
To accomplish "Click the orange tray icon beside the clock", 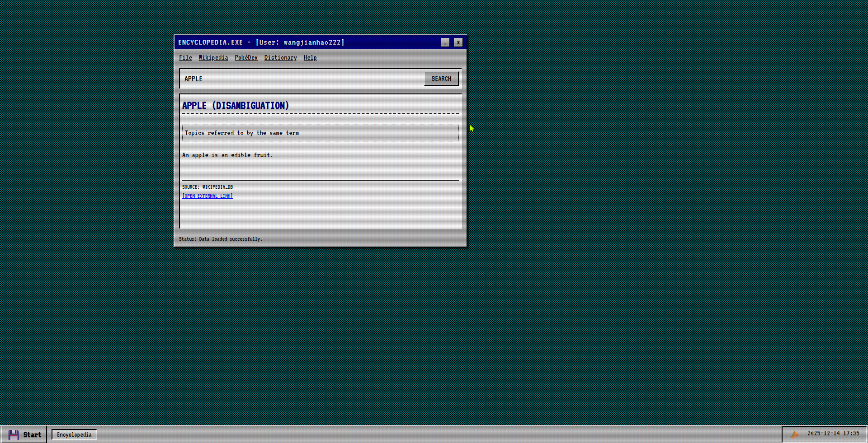I will [x=795, y=434].
